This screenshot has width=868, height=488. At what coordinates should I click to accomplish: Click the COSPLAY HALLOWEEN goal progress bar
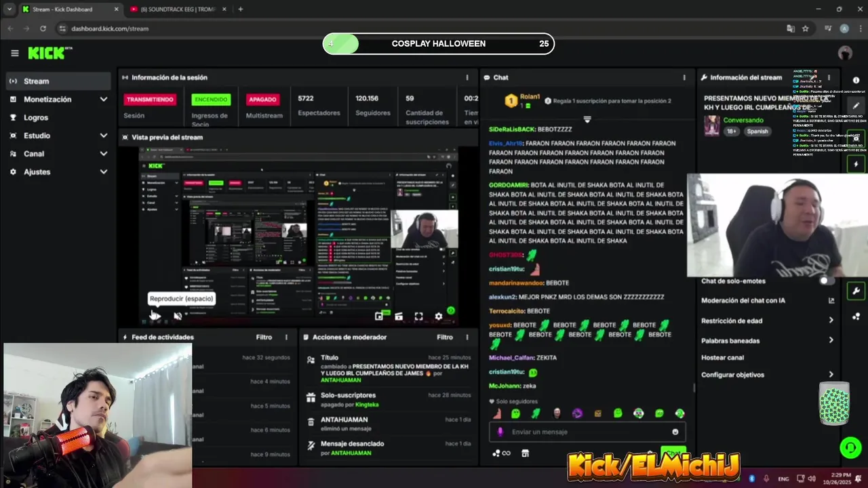coord(439,43)
